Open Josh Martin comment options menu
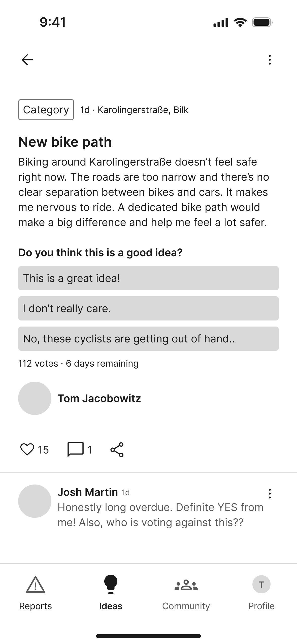The height and width of the screenshot is (644, 297). pyautogui.click(x=270, y=494)
